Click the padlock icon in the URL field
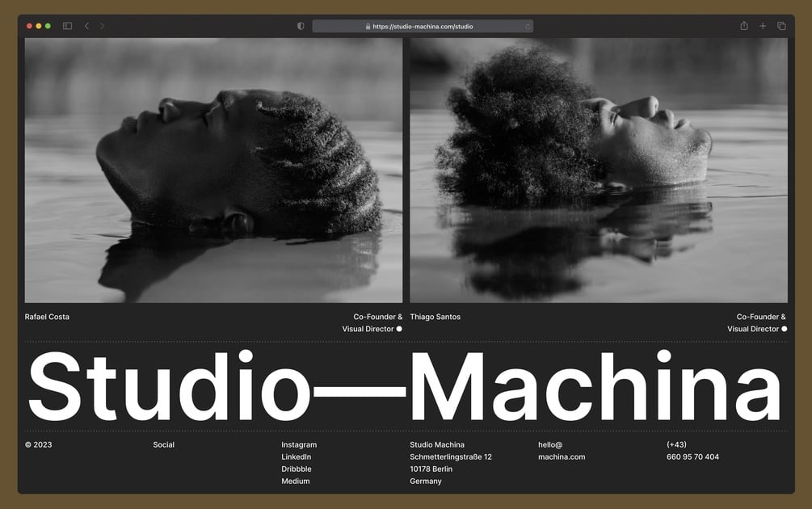The width and height of the screenshot is (812, 509). (368, 27)
